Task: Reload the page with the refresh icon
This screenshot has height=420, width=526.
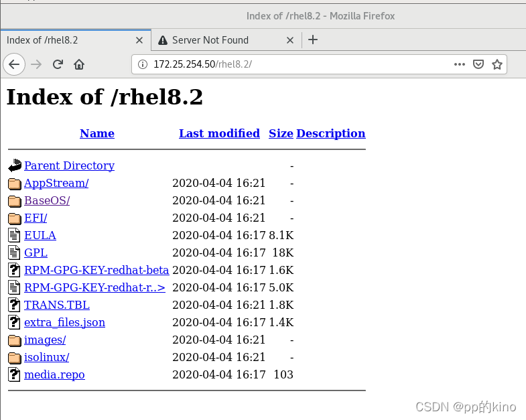Action: click(58, 64)
